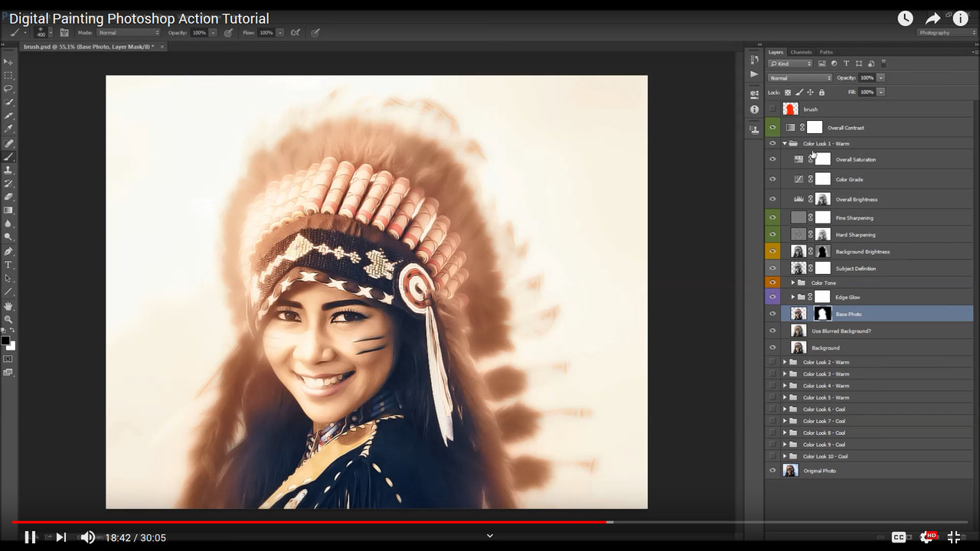The width and height of the screenshot is (980, 551).
Task: Select the Clone Stamp tool
Action: pos(8,170)
